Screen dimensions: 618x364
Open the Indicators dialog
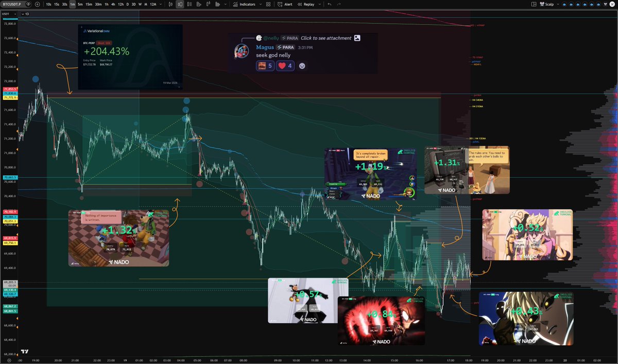click(x=245, y=4)
